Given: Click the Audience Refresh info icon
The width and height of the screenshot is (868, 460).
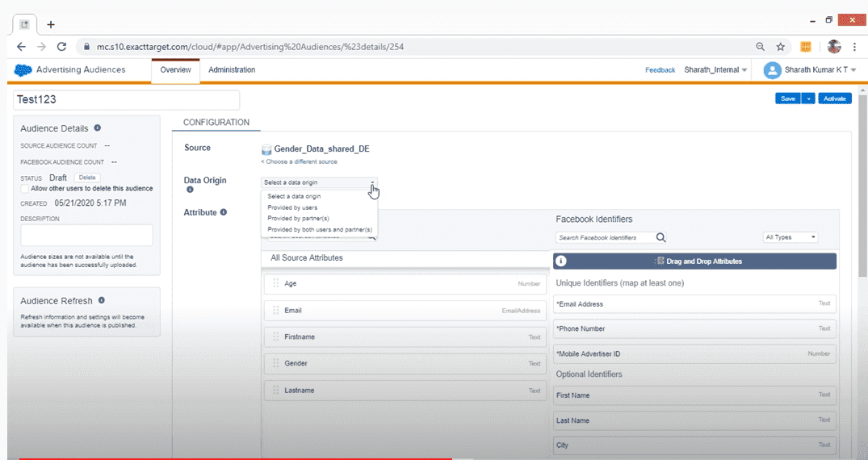Looking at the screenshot, I should click(102, 300).
